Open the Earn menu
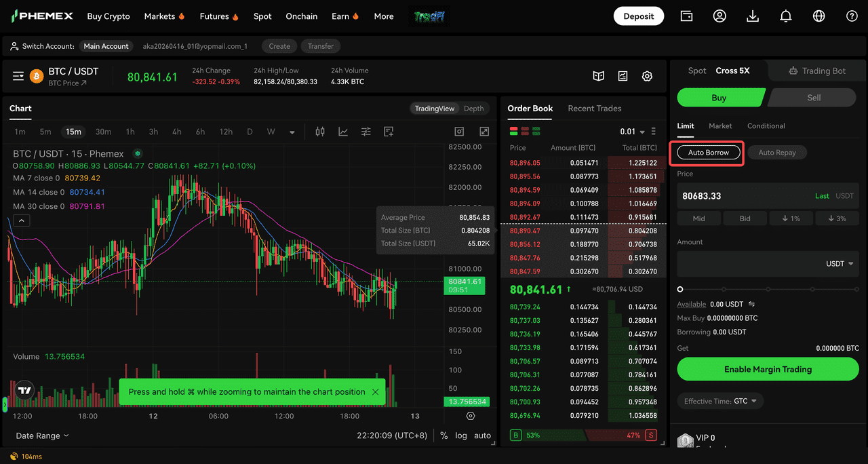This screenshot has width=868, height=464. [x=345, y=16]
